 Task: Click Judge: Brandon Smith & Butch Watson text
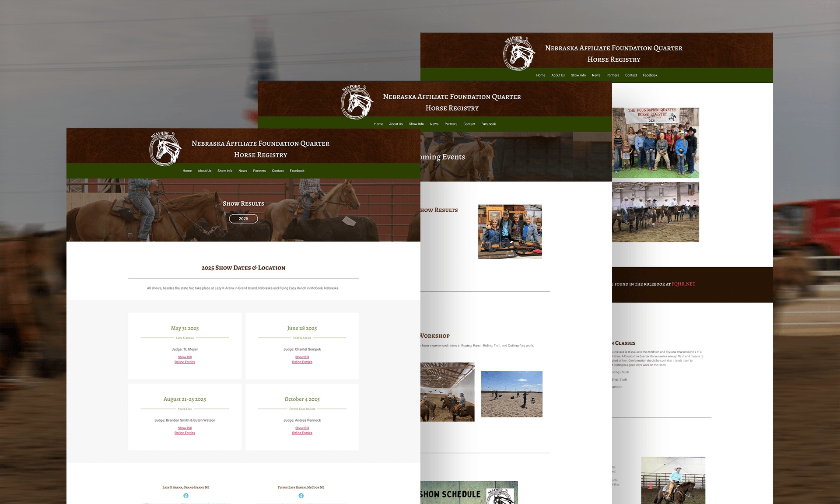point(185,420)
